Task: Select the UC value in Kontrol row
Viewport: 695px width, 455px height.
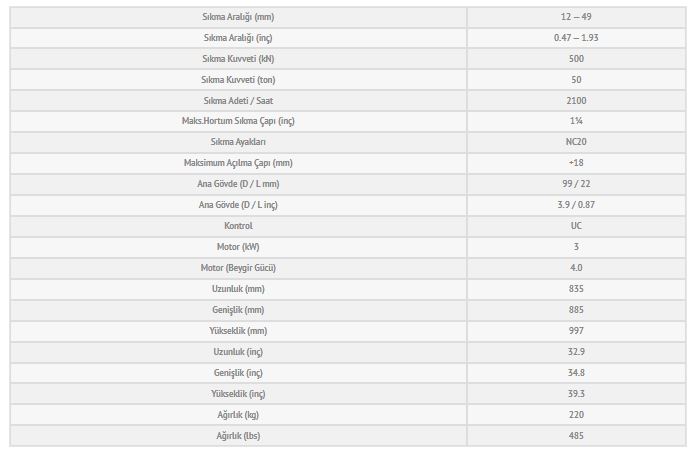Action: click(x=576, y=226)
